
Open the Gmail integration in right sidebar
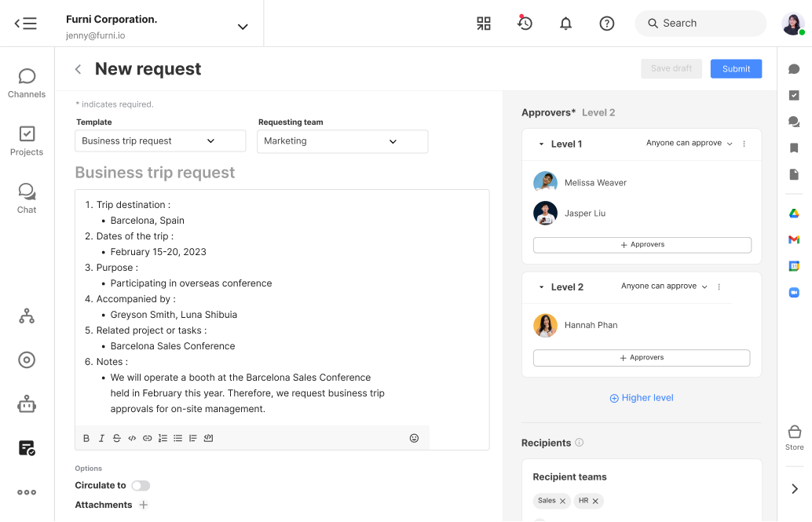point(794,239)
